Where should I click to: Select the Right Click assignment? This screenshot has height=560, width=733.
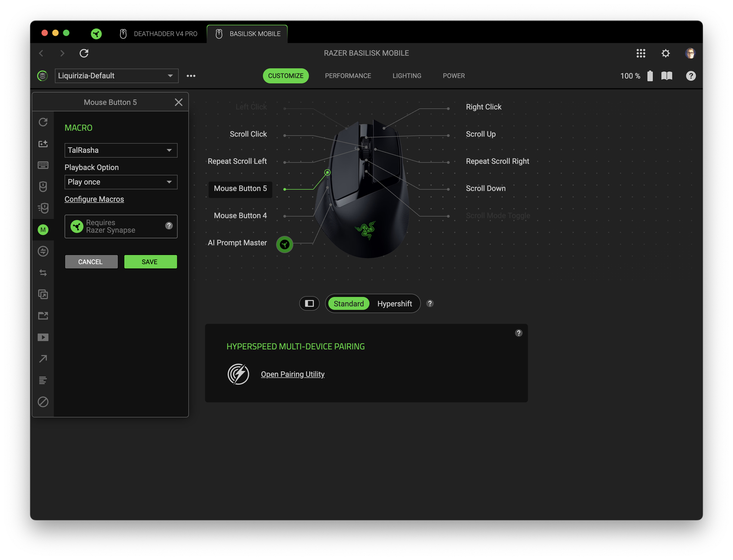pos(484,107)
